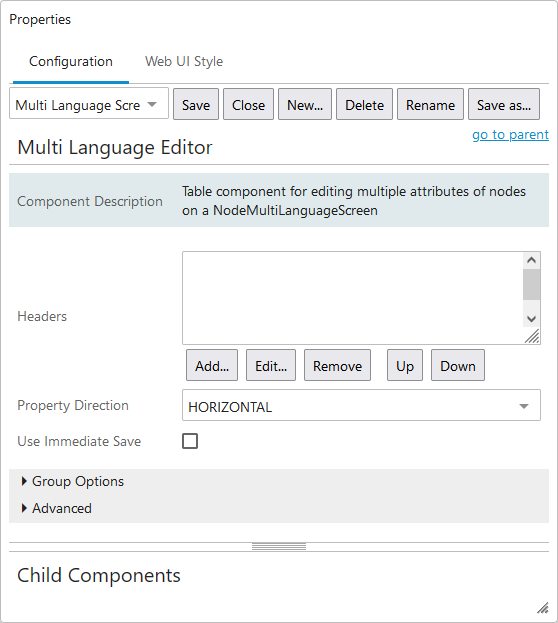Switch to the Web UI Style tab
This screenshot has width=558, height=623.
coord(184,62)
